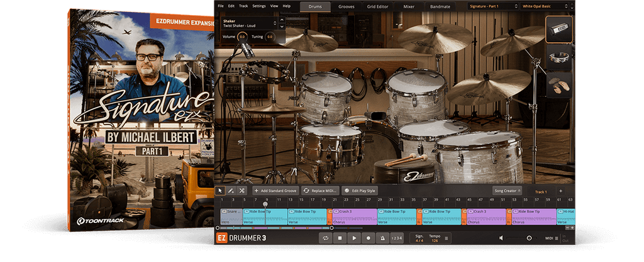This screenshot has height=262, width=644.
Task: Switch to the Grooves tab
Action: coord(347,6)
